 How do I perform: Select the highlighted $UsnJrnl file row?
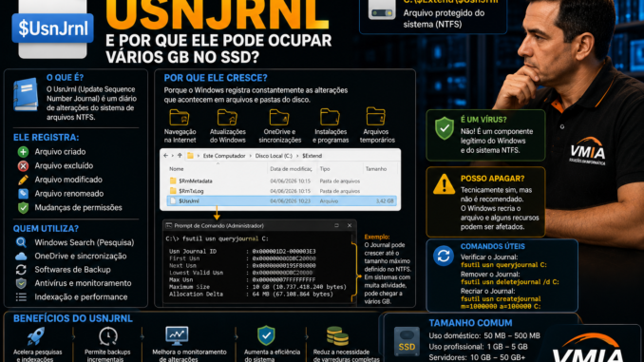(x=282, y=200)
